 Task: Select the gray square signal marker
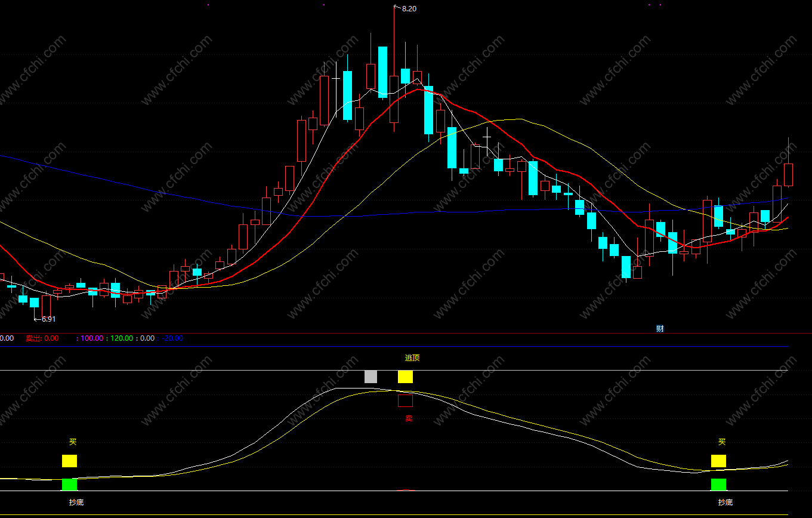pyautogui.click(x=371, y=377)
